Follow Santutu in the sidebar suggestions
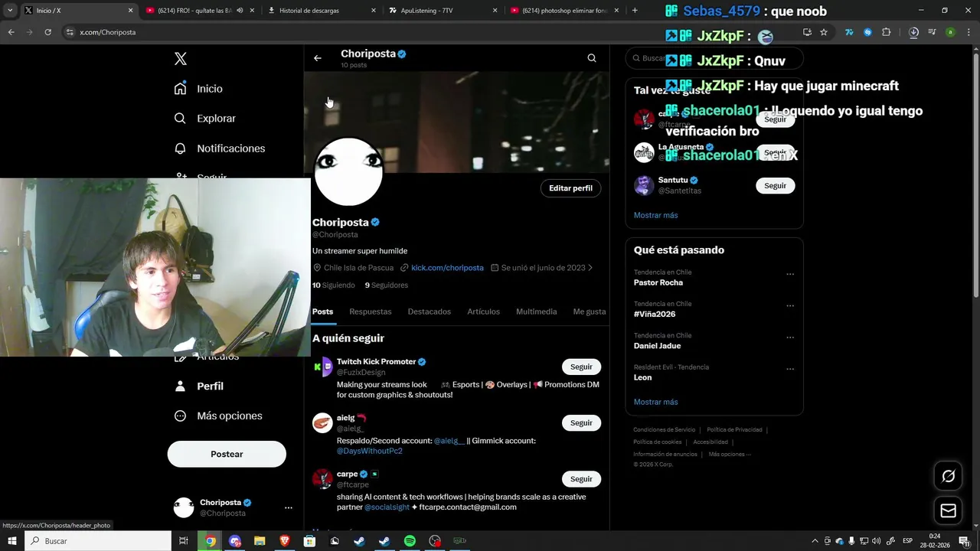The width and height of the screenshot is (980, 551). pos(775,186)
